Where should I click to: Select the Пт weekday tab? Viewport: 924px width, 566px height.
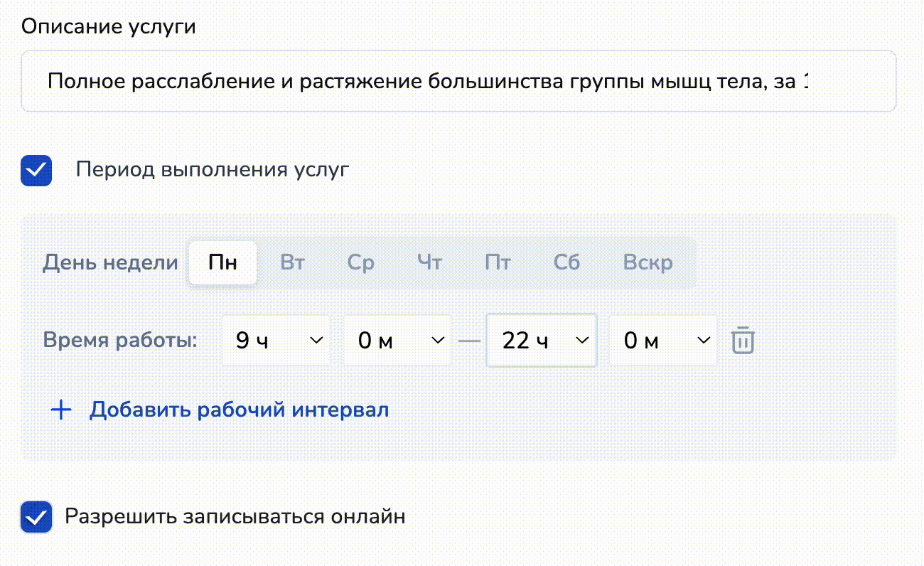point(498,263)
